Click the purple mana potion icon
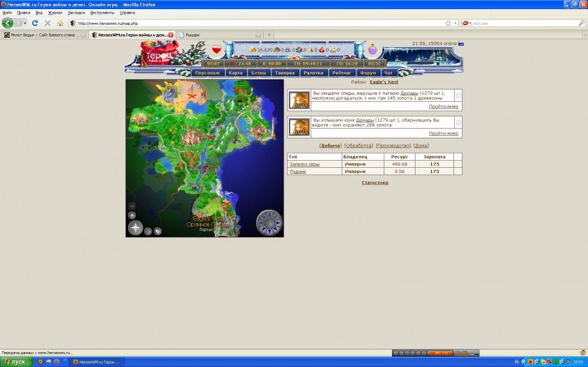 click(x=372, y=50)
